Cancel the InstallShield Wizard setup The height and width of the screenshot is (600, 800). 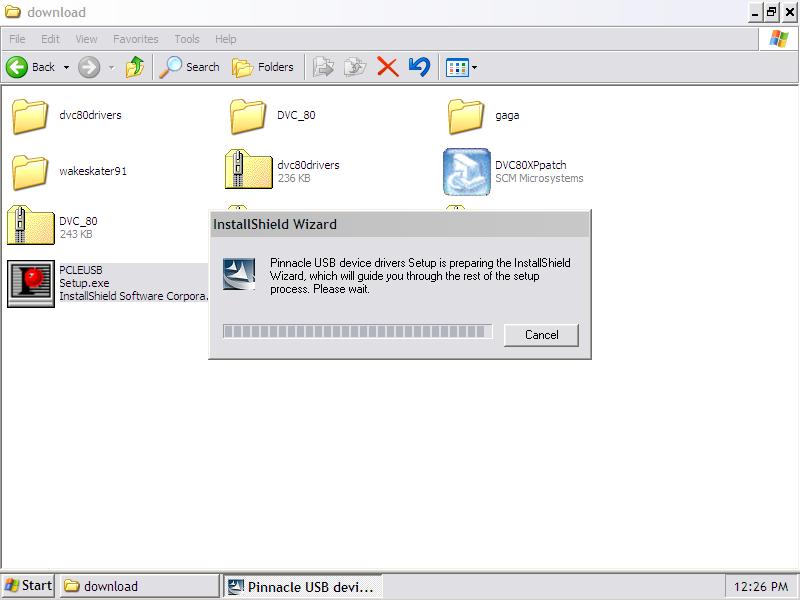pos(541,334)
